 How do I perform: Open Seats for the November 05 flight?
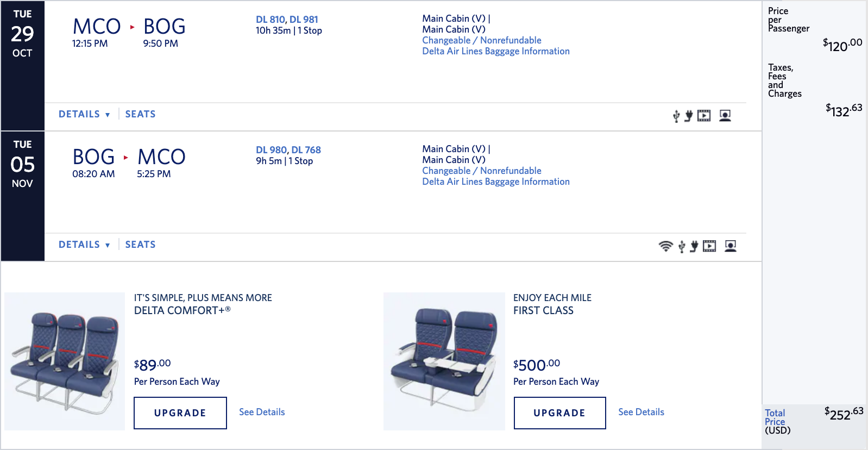pyautogui.click(x=140, y=245)
